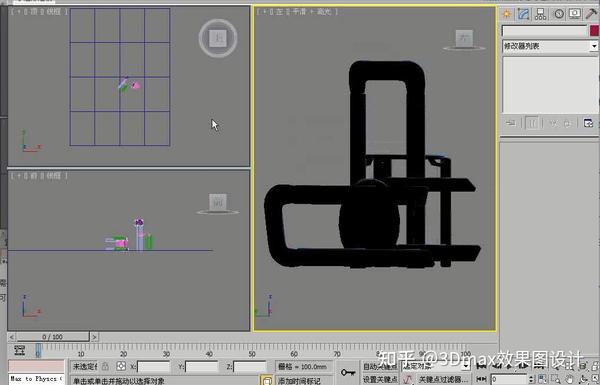The width and height of the screenshot is (600, 385).
Task: Click the key tangent curve icon
Action: click(x=408, y=380)
